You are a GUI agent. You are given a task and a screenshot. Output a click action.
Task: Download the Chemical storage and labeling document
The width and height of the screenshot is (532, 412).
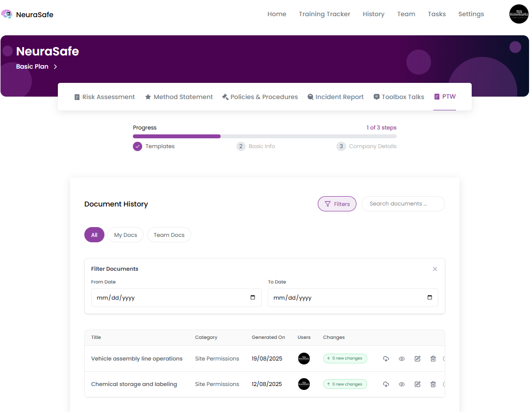[x=386, y=384]
